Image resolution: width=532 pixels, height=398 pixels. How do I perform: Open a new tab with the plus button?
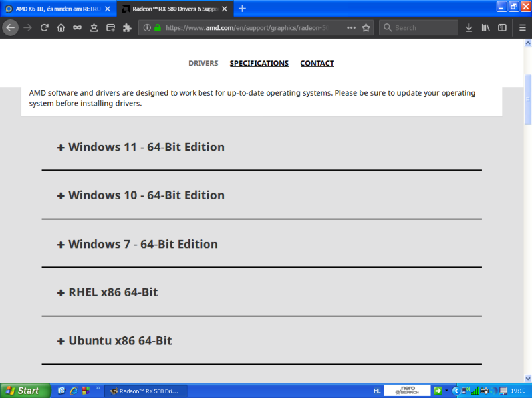[242, 9]
